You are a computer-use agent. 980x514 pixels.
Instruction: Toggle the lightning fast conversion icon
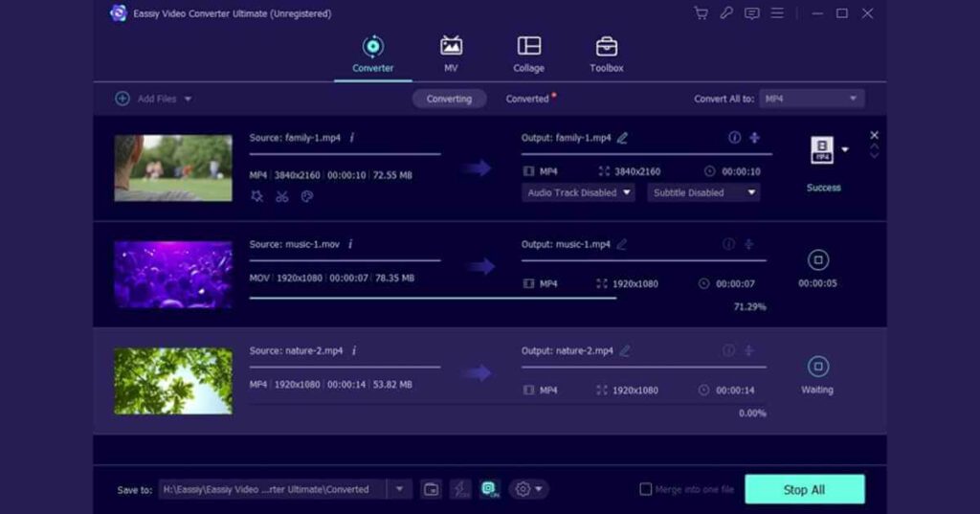point(460,490)
